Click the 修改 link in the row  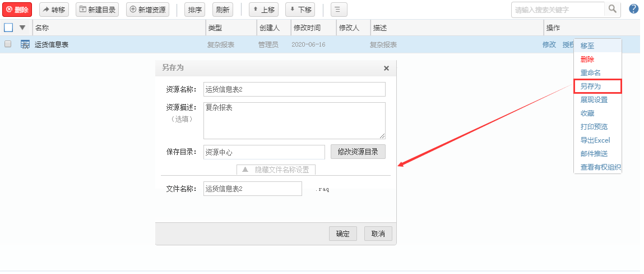[x=549, y=45]
